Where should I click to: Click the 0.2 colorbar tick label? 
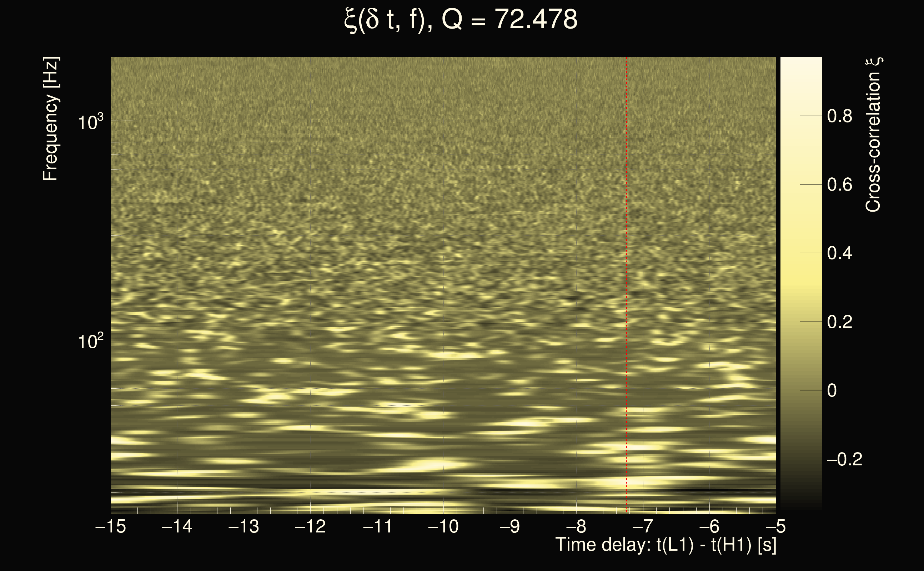(x=839, y=322)
